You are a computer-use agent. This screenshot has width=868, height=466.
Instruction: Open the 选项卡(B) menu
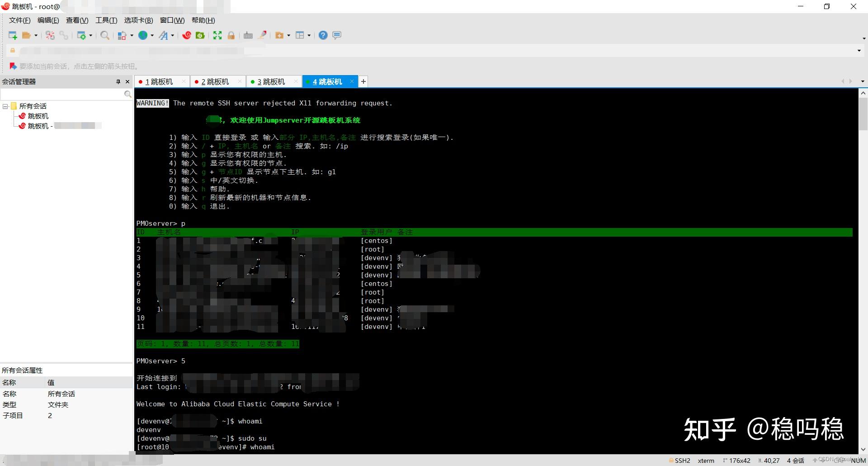(x=138, y=20)
